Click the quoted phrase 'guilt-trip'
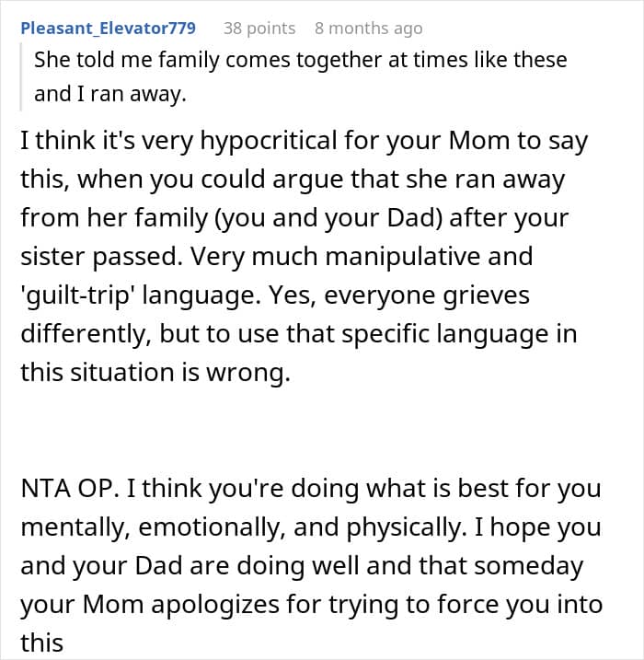The width and height of the screenshot is (644, 660). pyautogui.click(x=85, y=295)
